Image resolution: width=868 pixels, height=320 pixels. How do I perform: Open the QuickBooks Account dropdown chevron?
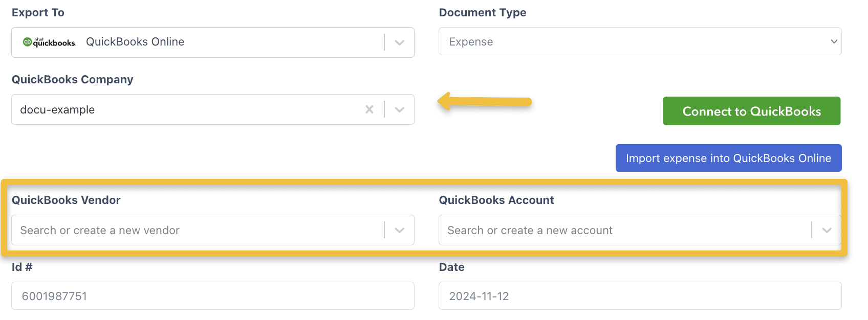coord(827,230)
